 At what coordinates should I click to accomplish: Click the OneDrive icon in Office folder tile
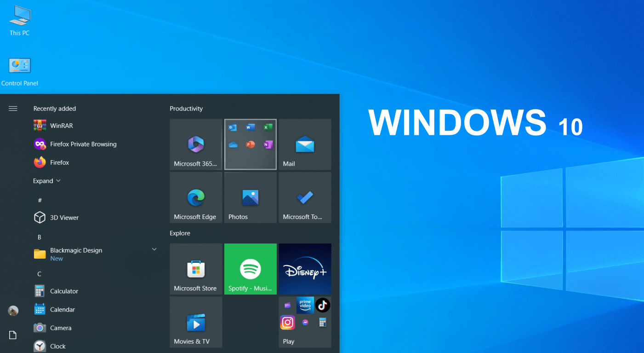[233, 145]
